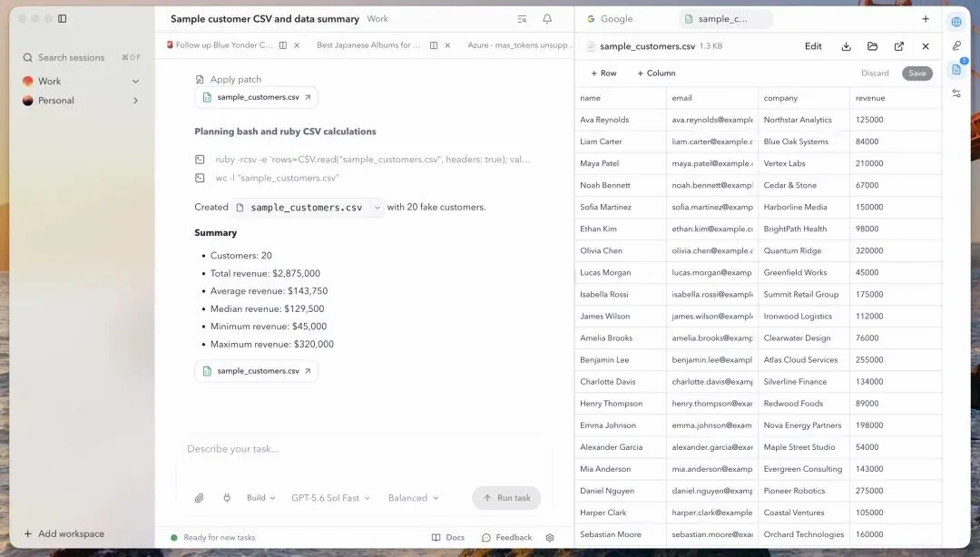Click the name cell Sebastian Moore

(621, 534)
